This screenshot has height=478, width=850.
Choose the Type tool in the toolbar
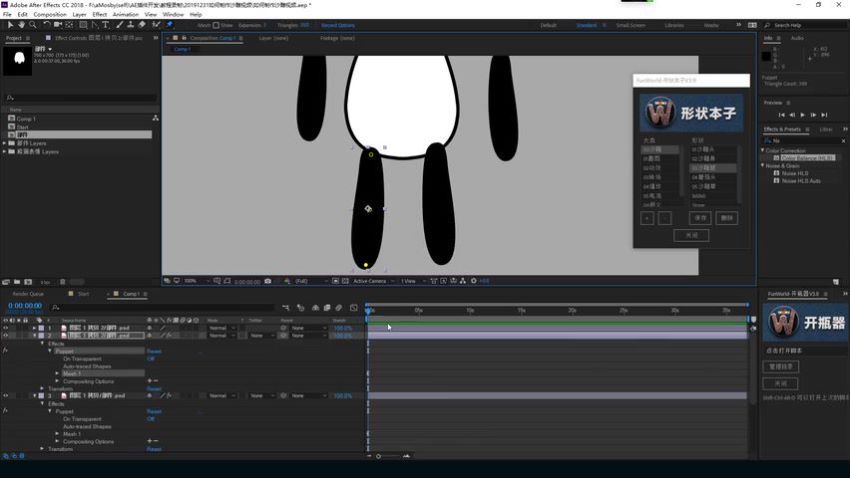pyautogui.click(x=108, y=25)
